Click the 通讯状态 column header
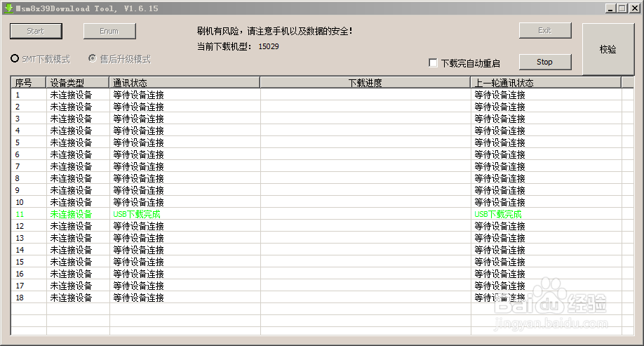 pyautogui.click(x=185, y=83)
